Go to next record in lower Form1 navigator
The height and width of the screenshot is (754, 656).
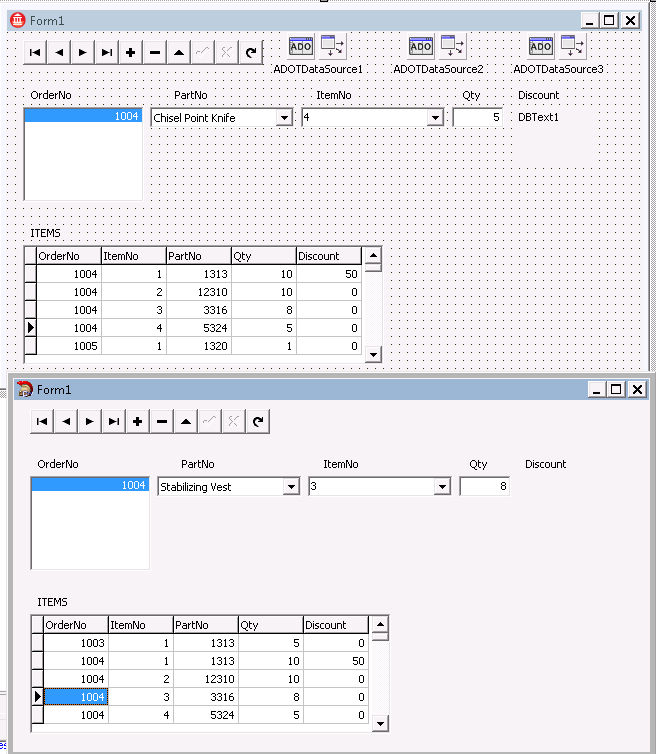(90, 422)
